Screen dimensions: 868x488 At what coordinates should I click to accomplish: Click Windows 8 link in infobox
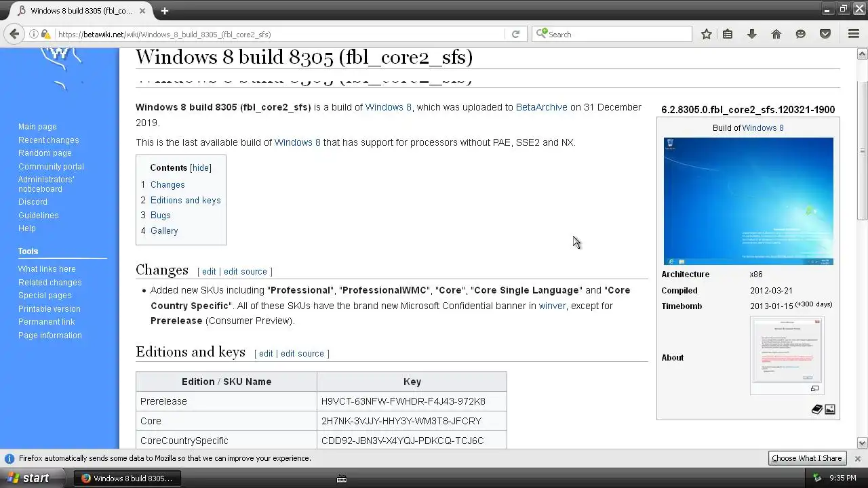click(x=763, y=127)
